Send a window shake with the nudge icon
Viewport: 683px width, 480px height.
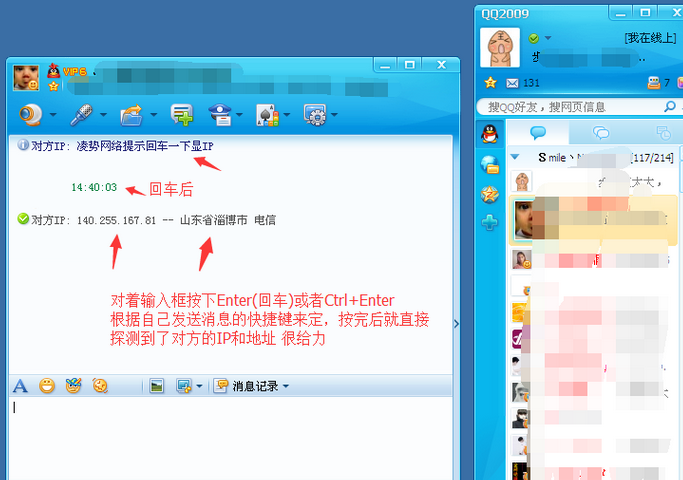tap(100, 386)
